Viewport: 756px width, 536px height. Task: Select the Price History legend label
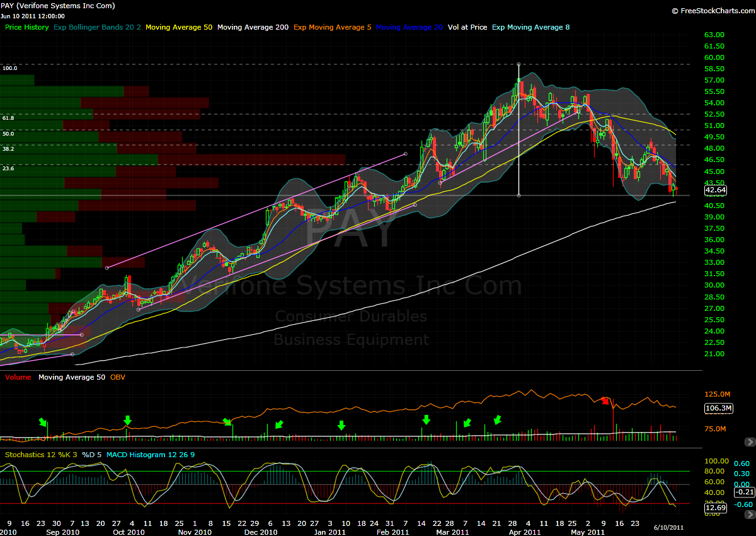tap(27, 27)
